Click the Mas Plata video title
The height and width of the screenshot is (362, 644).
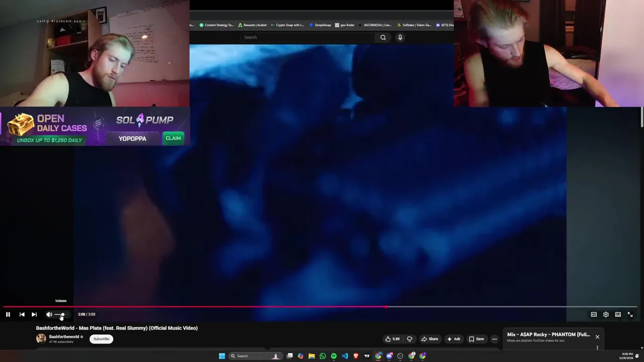[117, 328]
